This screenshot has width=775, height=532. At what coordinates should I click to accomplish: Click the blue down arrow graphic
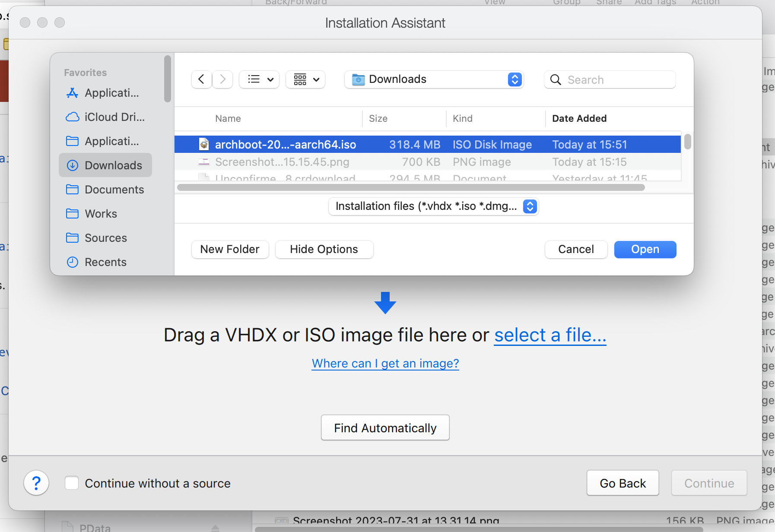point(385,303)
